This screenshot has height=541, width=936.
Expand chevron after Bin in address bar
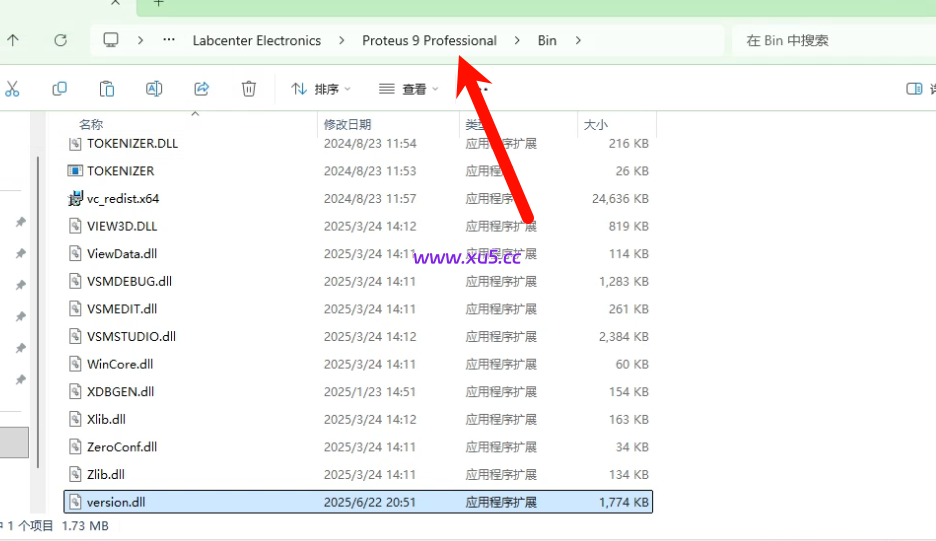(578, 41)
